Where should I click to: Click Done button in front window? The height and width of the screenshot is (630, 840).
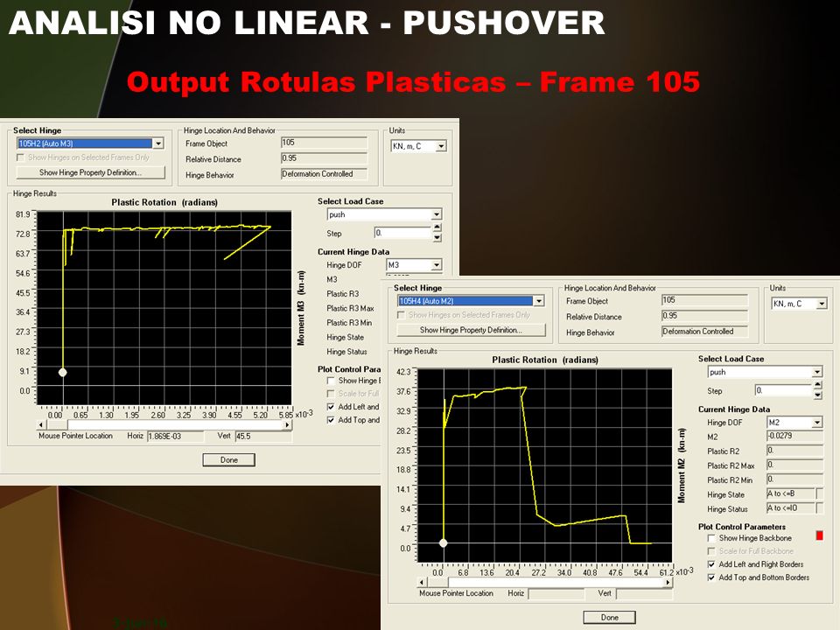(x=609, y=617)
